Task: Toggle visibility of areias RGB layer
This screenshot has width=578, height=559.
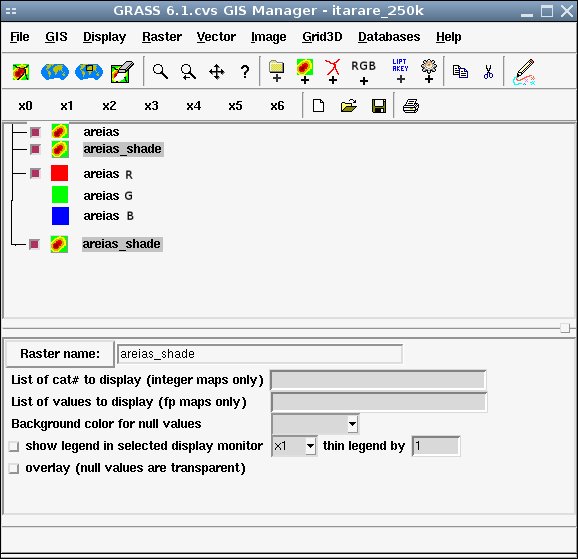Action: click(35, 173)
